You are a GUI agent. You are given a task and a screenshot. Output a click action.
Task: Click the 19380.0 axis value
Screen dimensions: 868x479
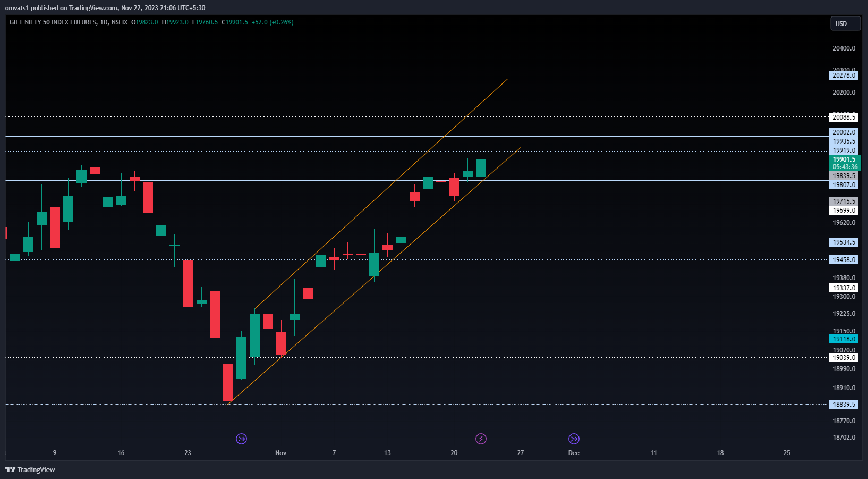tap(844, 278)
